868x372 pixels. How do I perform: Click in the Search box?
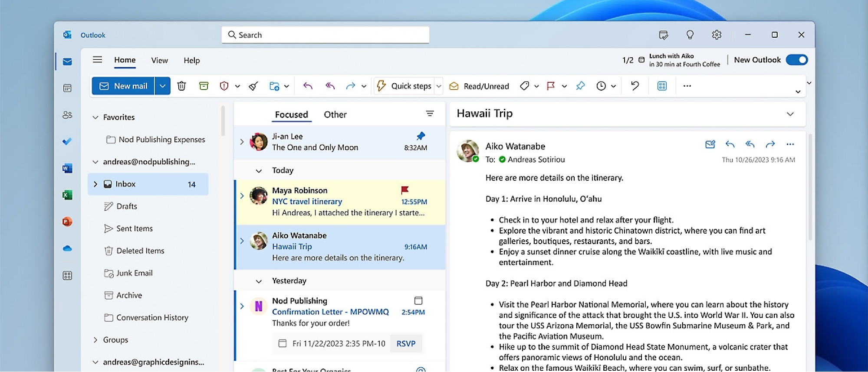[x=325, y=35]
